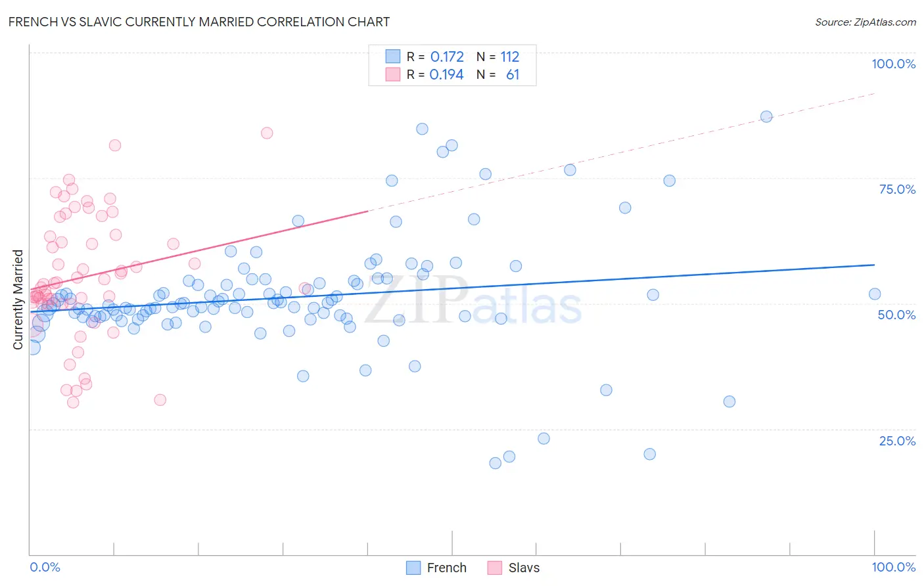Click the highest pink Slavs data point
Image resolution: width=924 pixels, height=586 pixels.
(267, 133)
